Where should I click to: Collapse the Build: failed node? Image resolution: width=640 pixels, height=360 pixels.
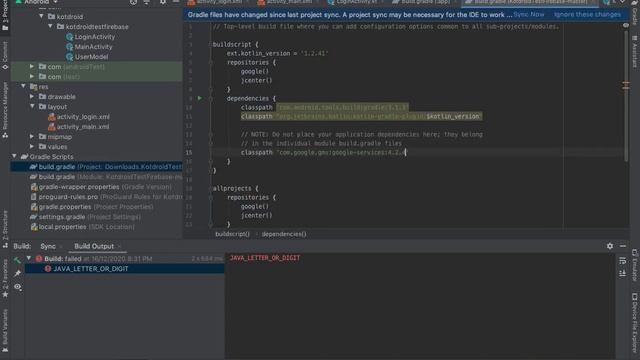point(29,259)
